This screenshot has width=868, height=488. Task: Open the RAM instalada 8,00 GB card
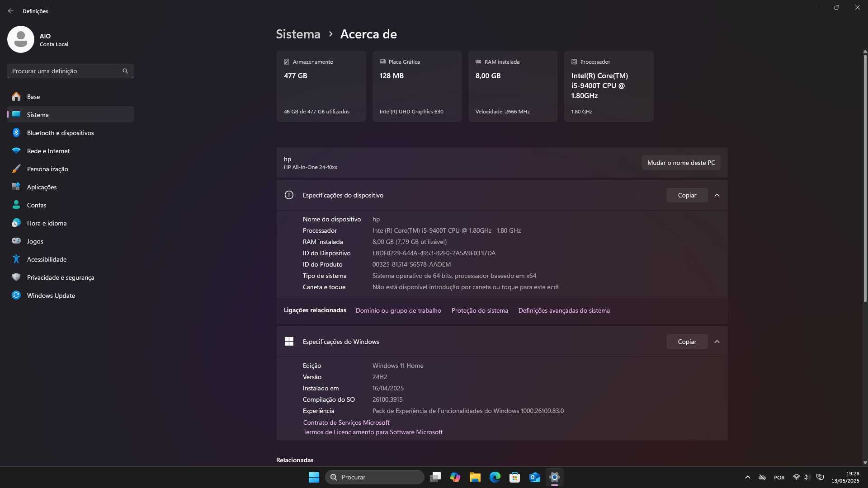(513, 86)
